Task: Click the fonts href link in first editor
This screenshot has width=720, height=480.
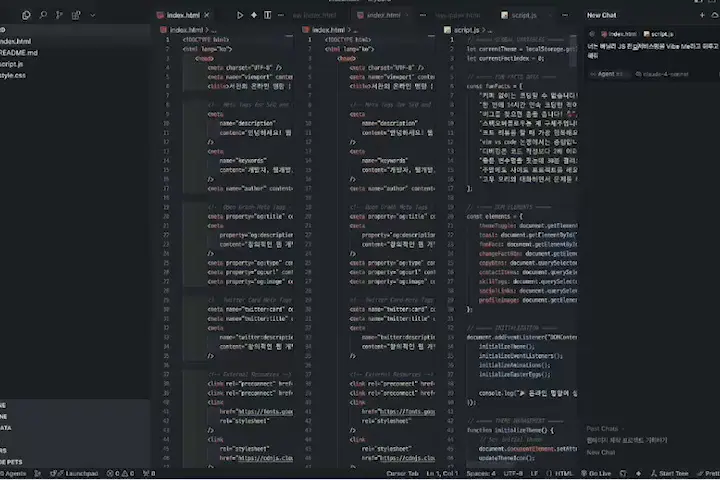Action: tap(264, 412)
